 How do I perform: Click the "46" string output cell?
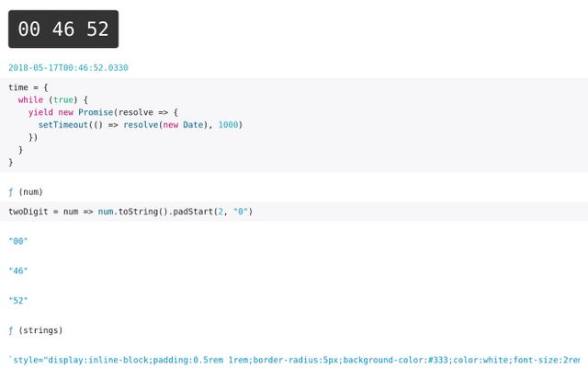click(x=18, y=271)
